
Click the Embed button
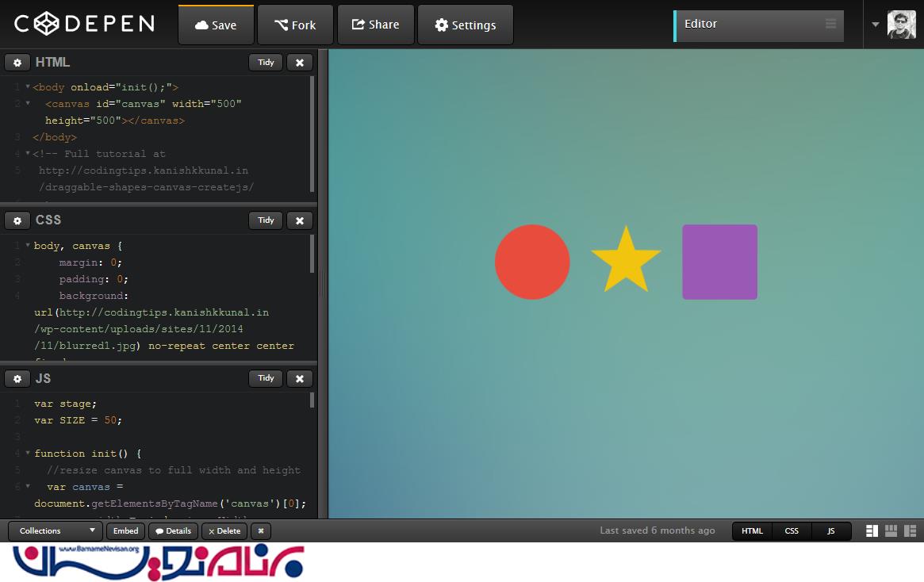(x=125, y=531)
